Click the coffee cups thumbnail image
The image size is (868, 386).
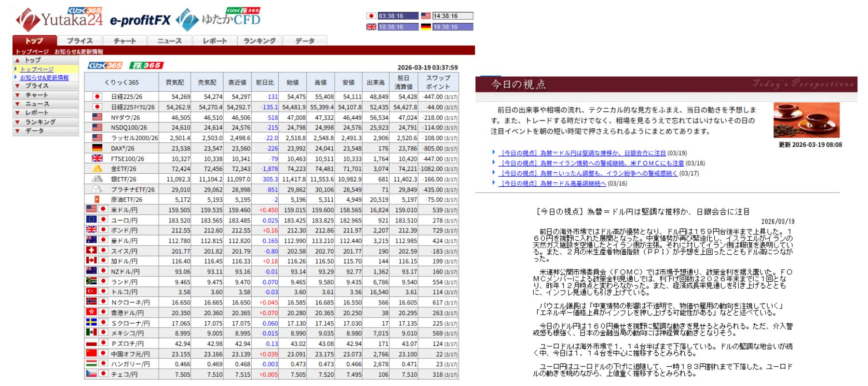(x=806, y=120)
